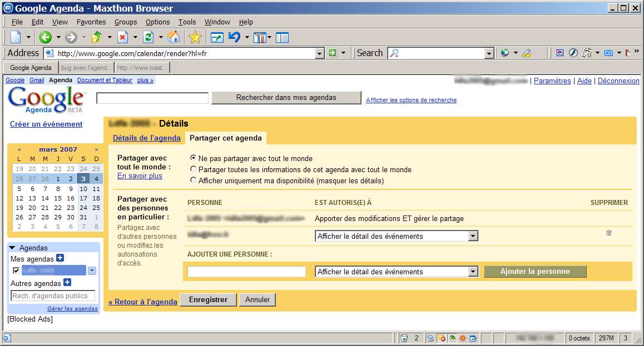Open 'Afficher les options de recherche' link

click(x=411, y=100)
